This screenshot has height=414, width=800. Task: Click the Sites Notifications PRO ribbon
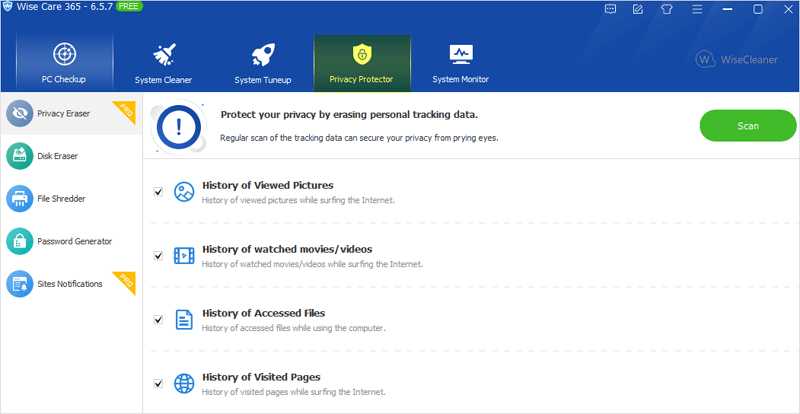pyautogui.click(x=125, y=283)
